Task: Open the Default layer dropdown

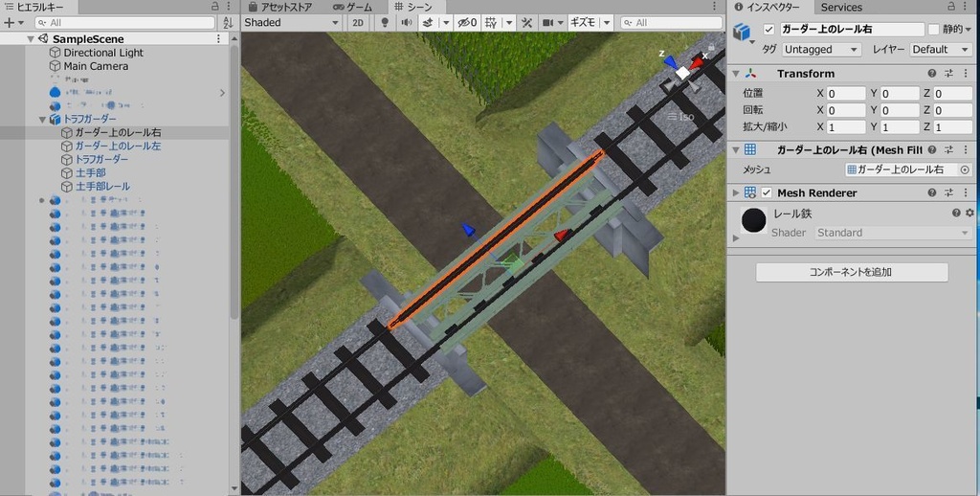Action: pyautogui.click(x=941, y=50)
